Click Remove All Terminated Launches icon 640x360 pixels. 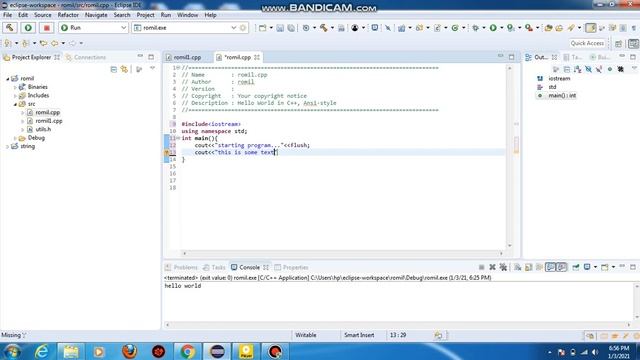[x=503, y=267]
